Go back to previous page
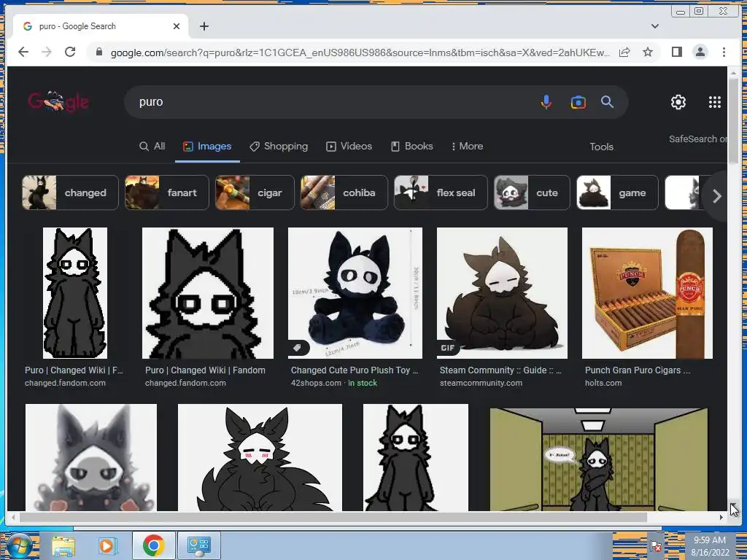 (x=23, y=52)
